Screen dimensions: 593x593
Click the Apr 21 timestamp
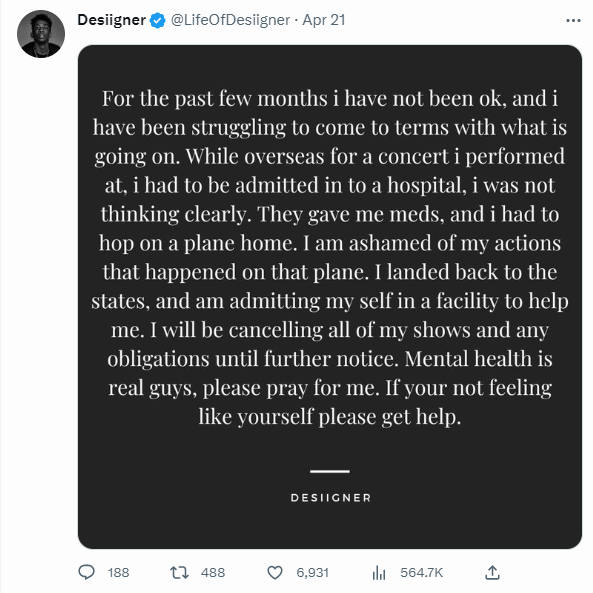click(x=324, y=20)
